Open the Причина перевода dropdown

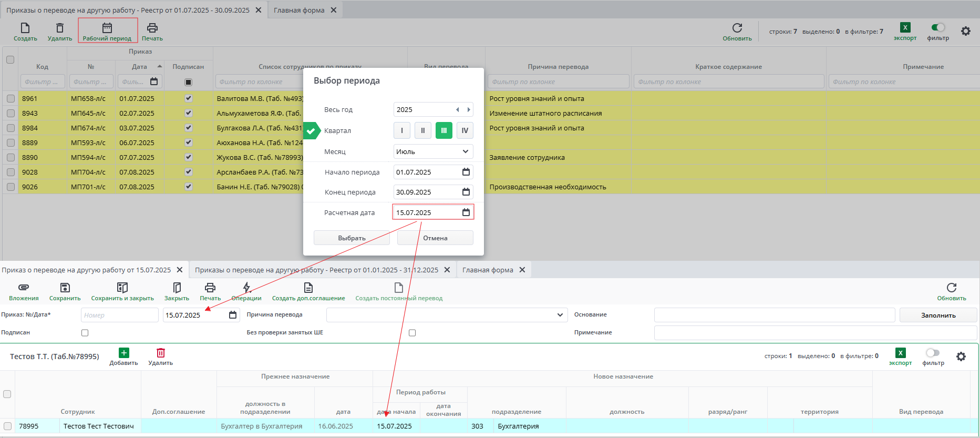point(560,315)
